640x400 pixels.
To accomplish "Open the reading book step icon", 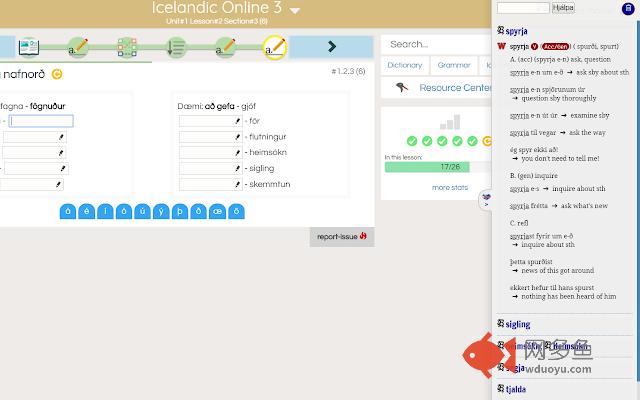I will pos(28,46).
